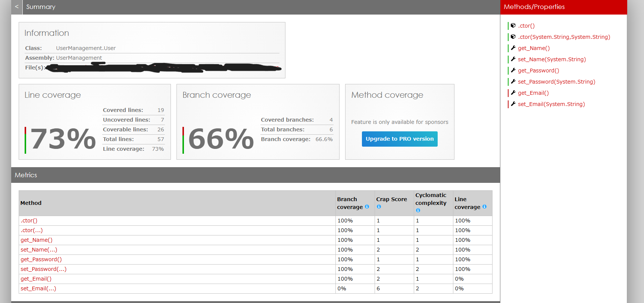
Task: Click Total branches value 6
Action: (x=331, y=129)
